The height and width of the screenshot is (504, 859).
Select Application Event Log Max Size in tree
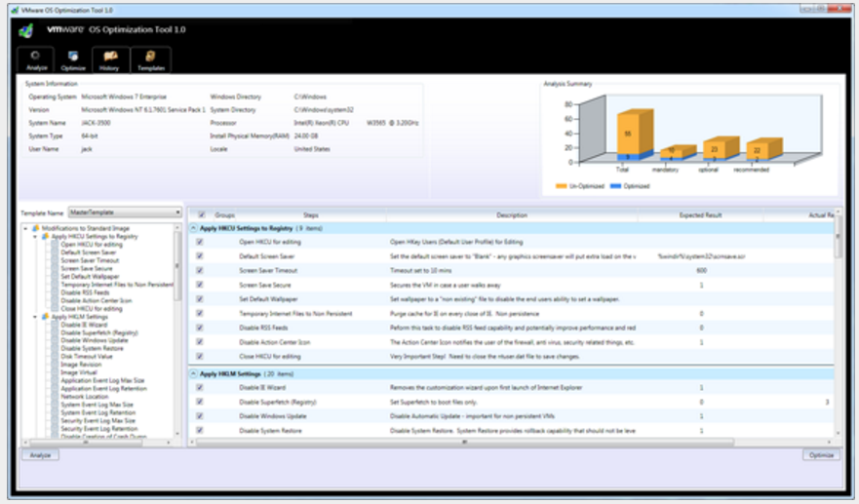click(x=102, y=381)
